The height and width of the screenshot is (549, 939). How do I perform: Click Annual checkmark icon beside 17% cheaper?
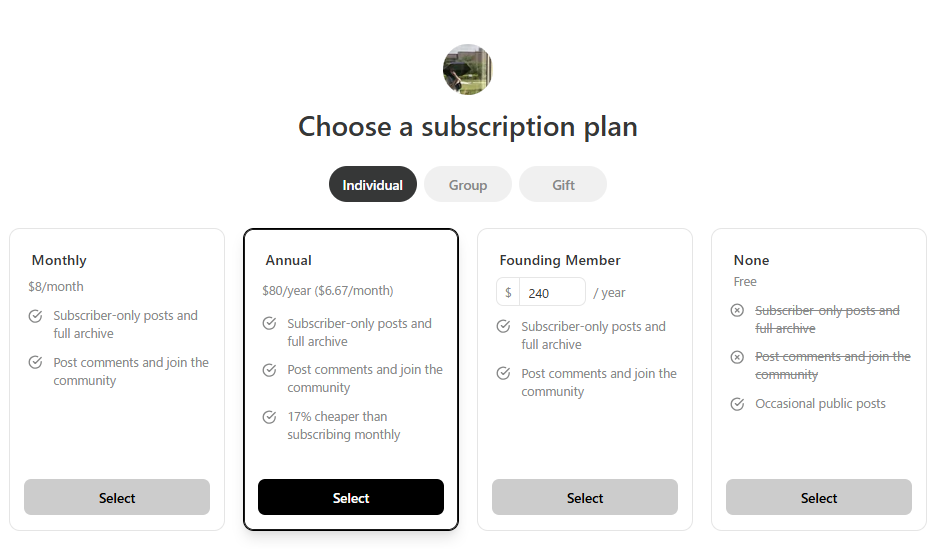pos(269,417)
